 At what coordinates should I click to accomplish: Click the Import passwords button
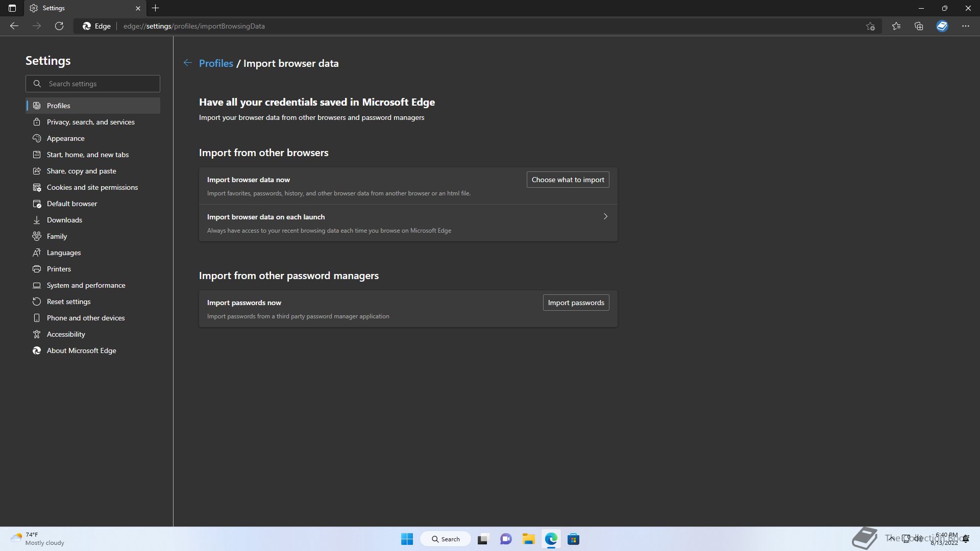tap(576, 303)
